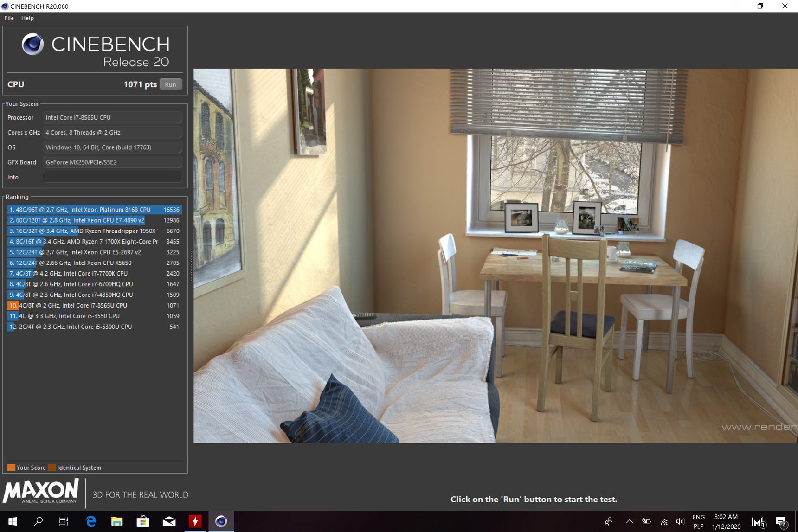
Task: Open the Windows Start menu
Action: click(x=13, y=521)
